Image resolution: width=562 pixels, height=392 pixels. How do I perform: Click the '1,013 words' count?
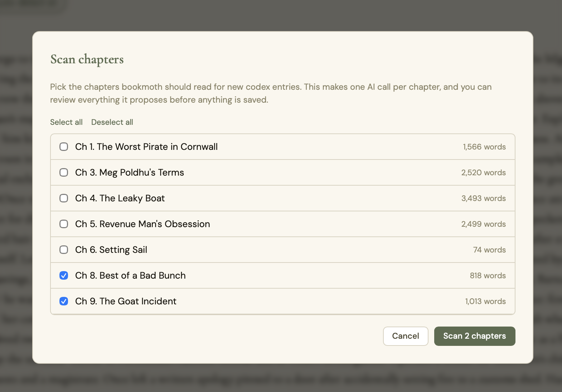tap(485, 301)
